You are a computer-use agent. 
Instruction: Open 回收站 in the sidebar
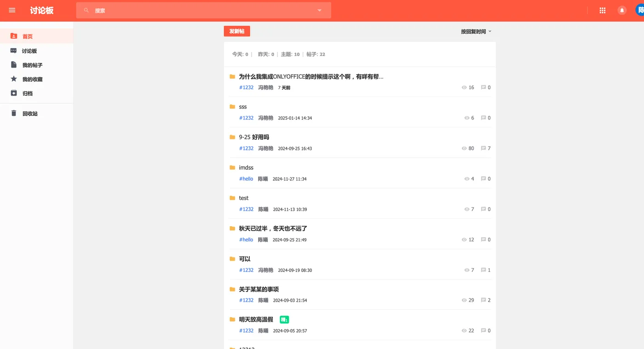pos(37,114)
